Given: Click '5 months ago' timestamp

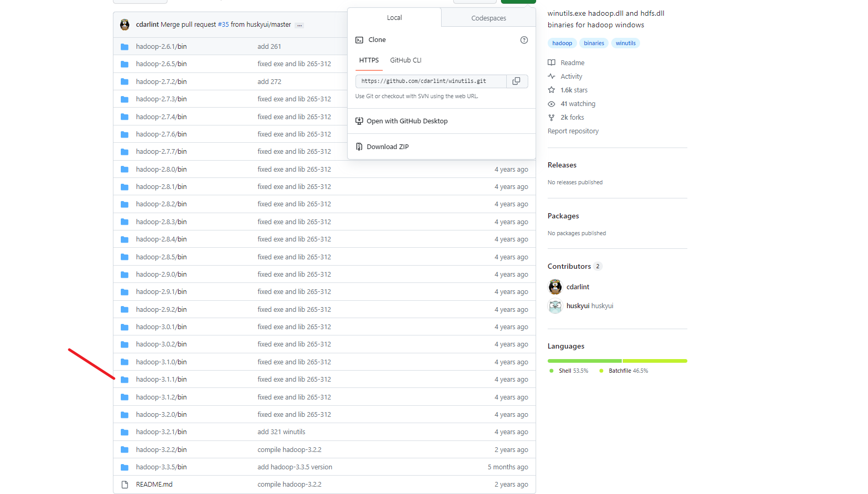Looking at the screenshot, I should (508, 467).
